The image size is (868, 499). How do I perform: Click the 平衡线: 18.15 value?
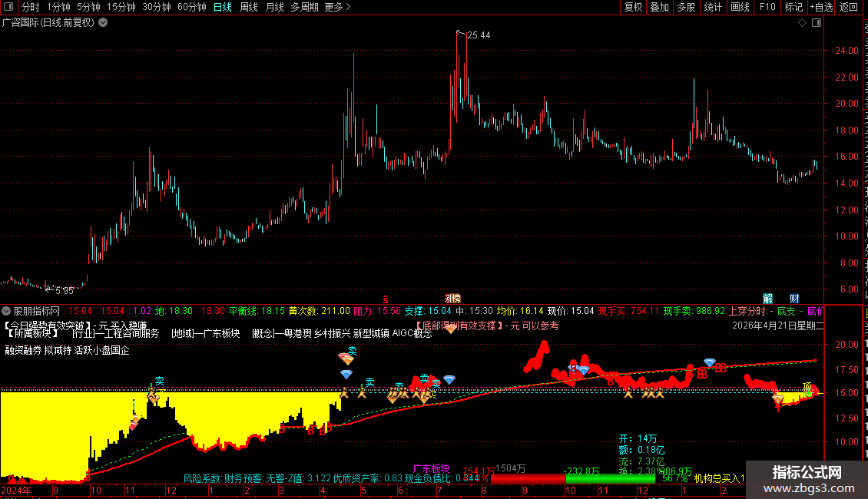coord(257,311)
